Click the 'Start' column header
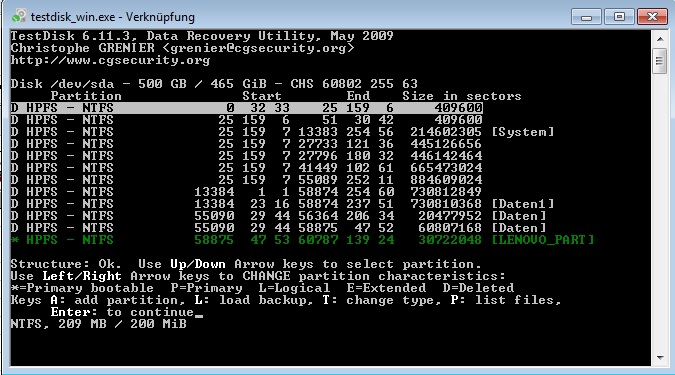This screenshot has width=675, height=375. [x=262, y=96]
